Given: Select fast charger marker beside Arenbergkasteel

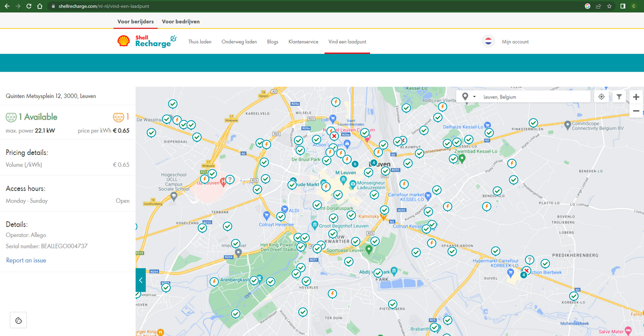Looking at the screenshot, I should [214, 282].
